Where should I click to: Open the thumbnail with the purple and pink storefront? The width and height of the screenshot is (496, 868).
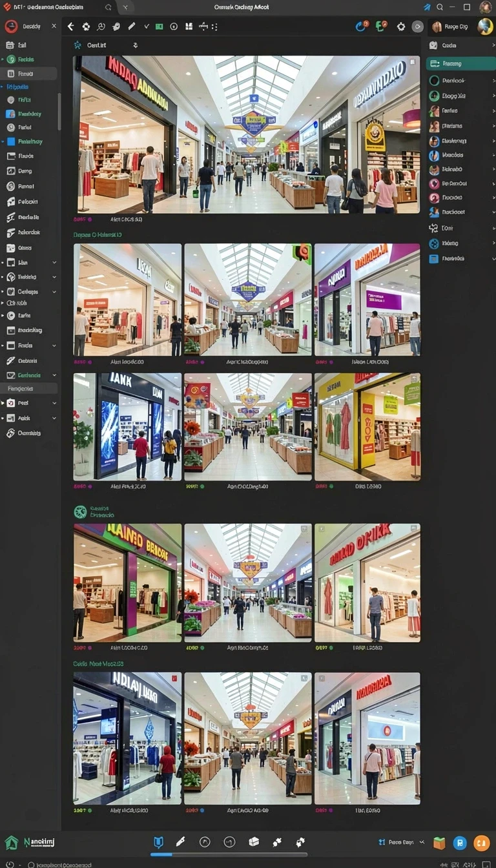pos(367,299)
